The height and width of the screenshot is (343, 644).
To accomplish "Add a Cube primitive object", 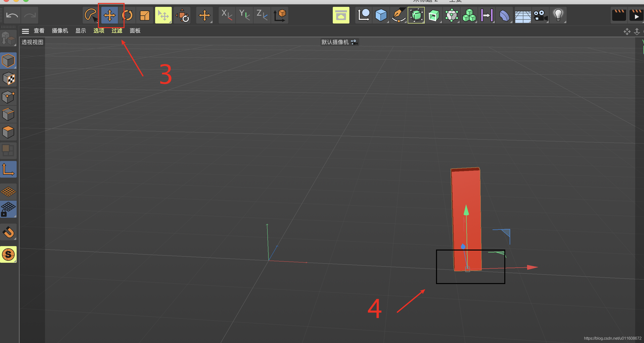I will coord(381,15).
